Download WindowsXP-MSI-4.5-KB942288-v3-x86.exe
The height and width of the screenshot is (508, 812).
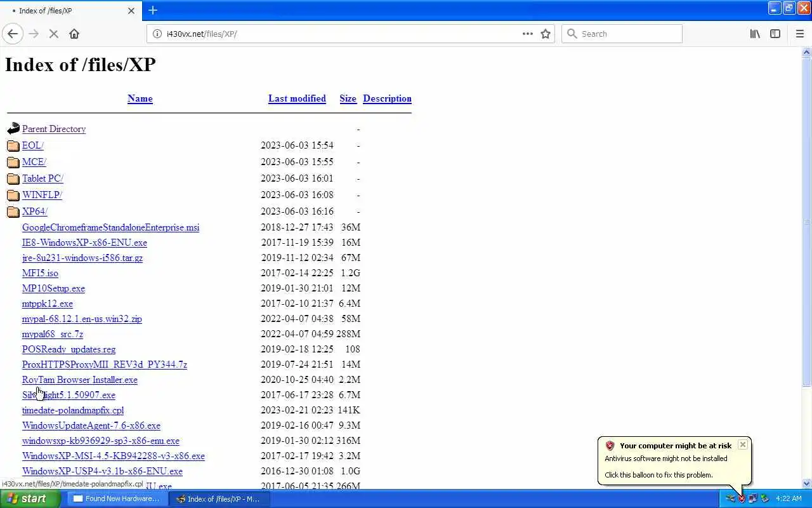114,456
